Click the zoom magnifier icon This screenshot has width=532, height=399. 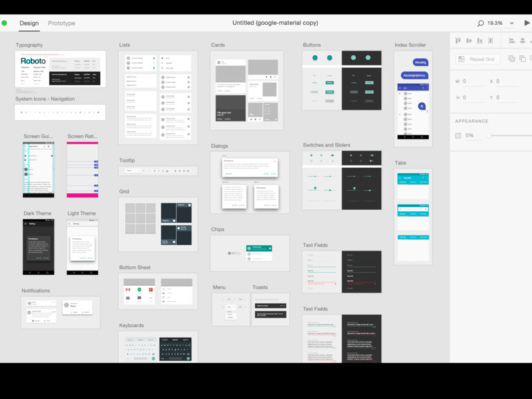click(x=480, y=23)
